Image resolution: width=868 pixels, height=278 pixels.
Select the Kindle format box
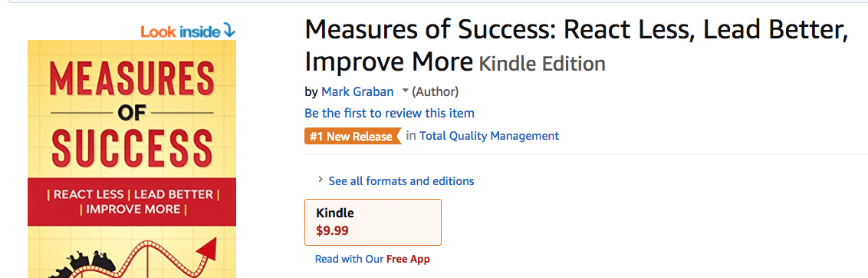point(373,222)
